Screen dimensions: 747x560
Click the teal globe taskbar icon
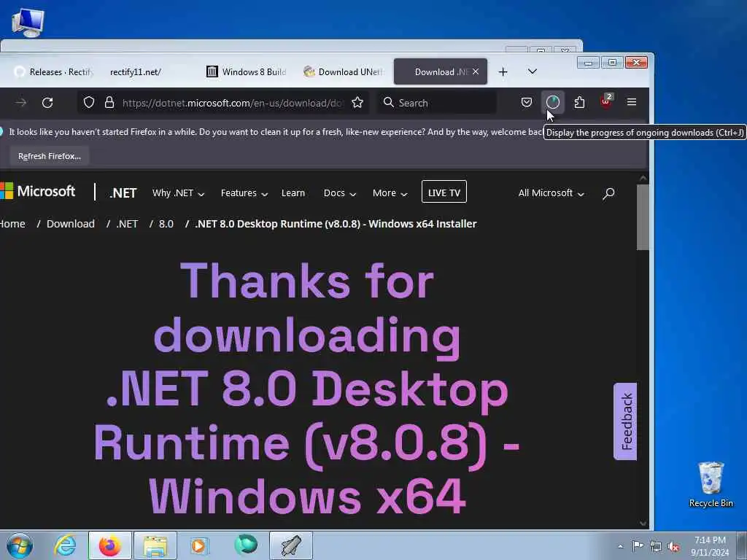tap(246, 545)
